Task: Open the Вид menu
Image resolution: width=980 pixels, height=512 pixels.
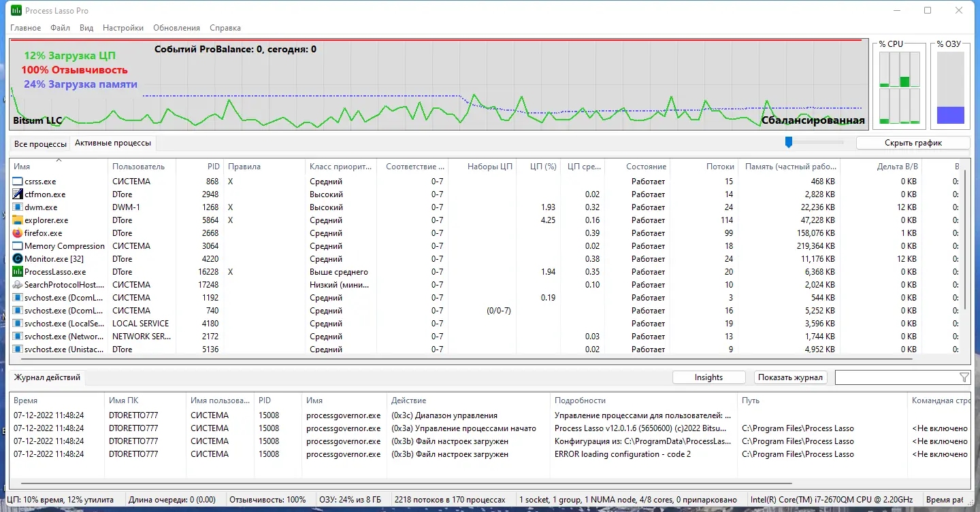Action: point(86,28)
